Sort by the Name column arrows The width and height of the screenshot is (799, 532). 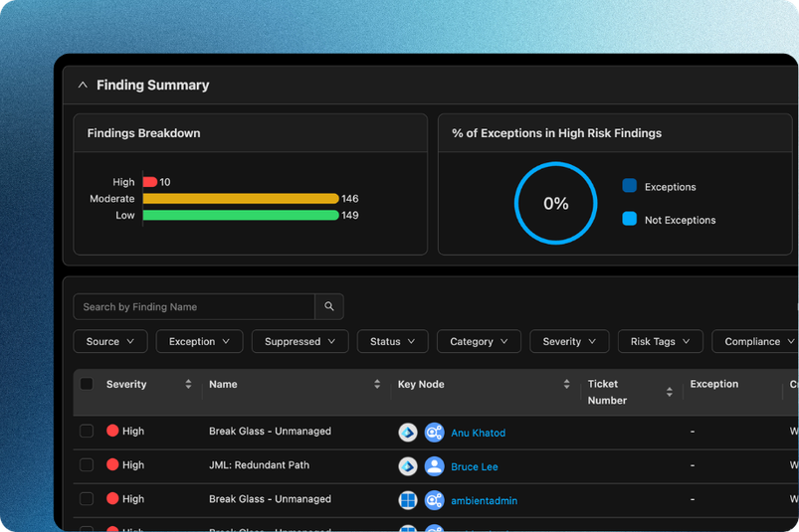[x=377, y=385]
